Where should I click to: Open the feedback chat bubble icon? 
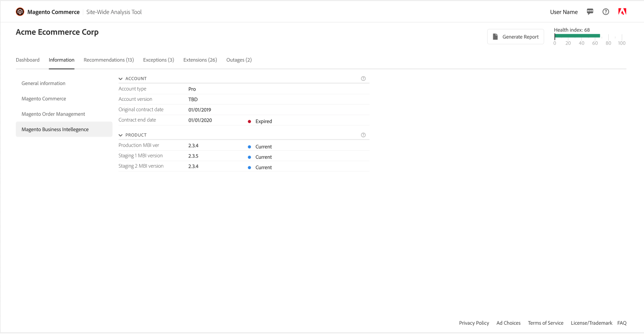[590, 12]
